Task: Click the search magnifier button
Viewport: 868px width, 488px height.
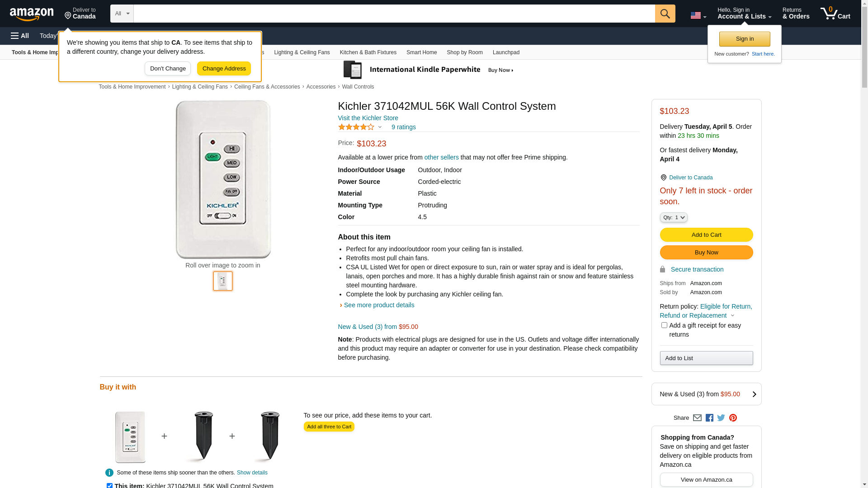Action: [665, 14]
